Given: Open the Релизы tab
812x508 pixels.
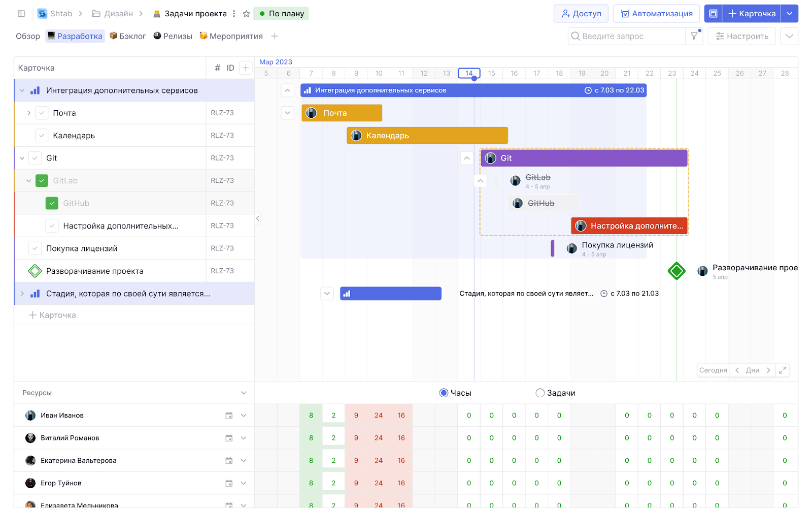Looking at the screenshot, I should 173,36.
